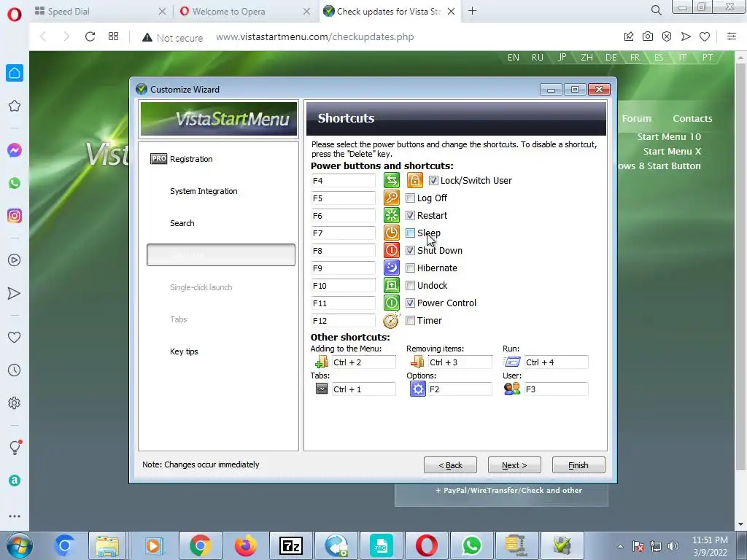Click the Opera reload page icon
The image size is (747, 560).
tap(90, 36)
